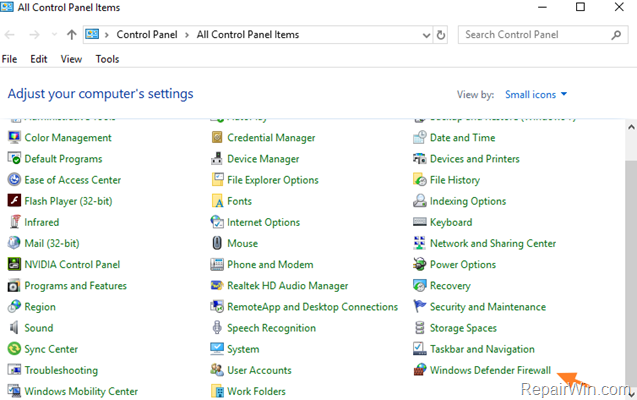Open the Region globe icon
Viewport: 637px width, 400px height.
click(x=14, y=307)
